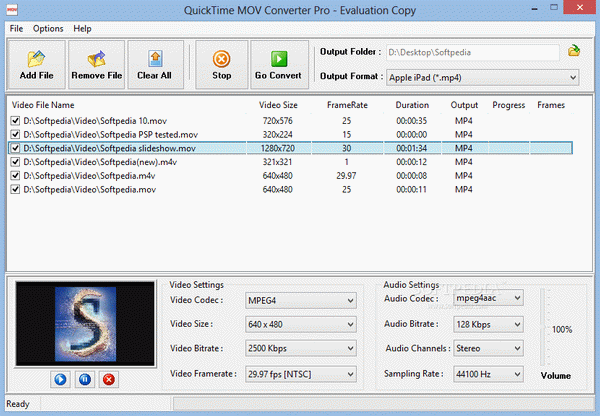This screenshot has height=416, width=600.
Task: Select the Softpedia.m4v file name
Action: coord(89,176)
